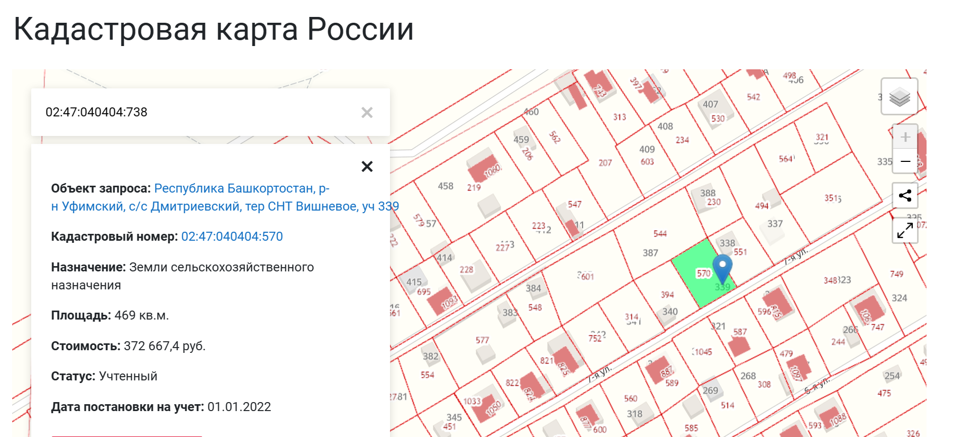Click parcel 414 on the map
The image size is (980, 437).
tap(444, 258)
